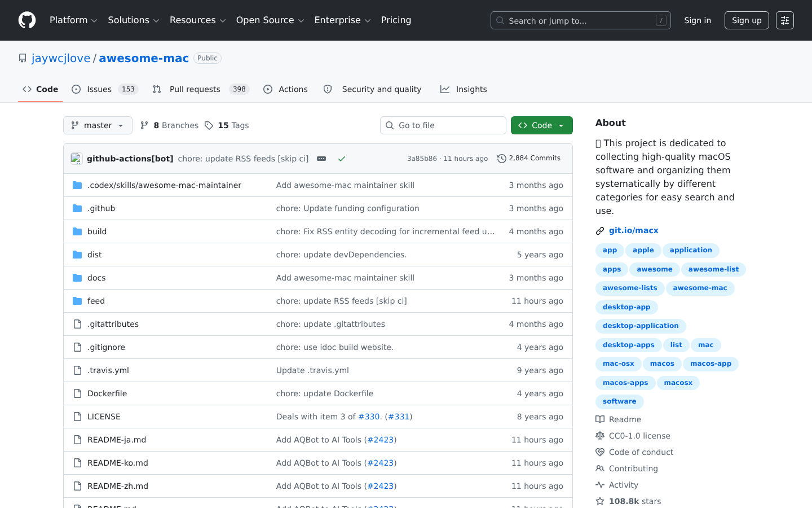Click the Sign in link
This screenshot has height=508, width=812.
698,20
